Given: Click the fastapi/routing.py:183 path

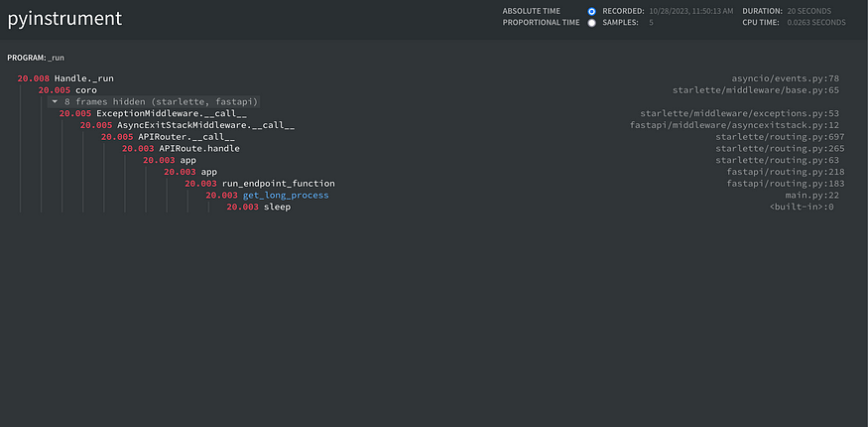Looking at the screenshot, I should [786, 184].
